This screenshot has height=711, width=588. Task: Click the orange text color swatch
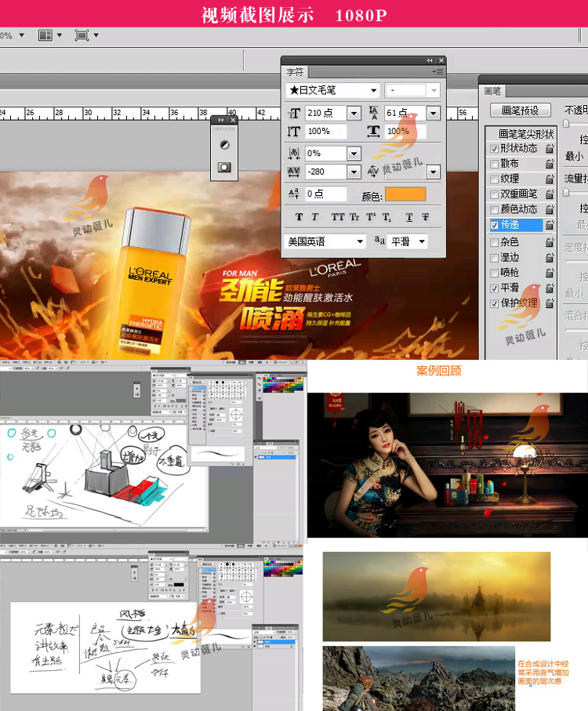(x=405, y=194)
